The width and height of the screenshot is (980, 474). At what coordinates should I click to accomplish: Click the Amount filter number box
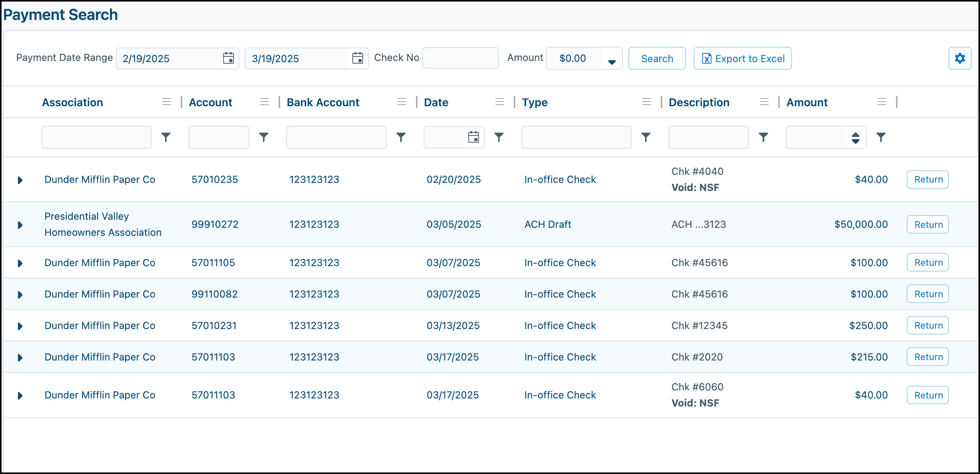(816, 137)
